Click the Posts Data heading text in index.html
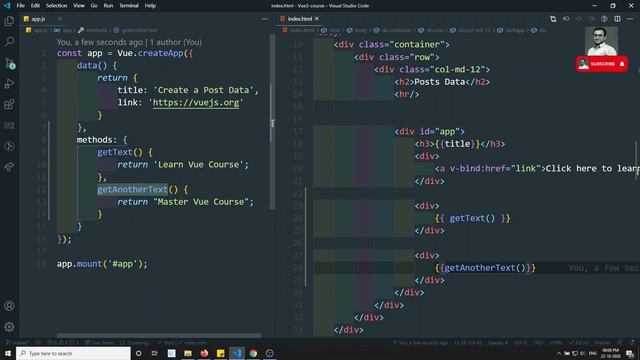The width and height of the screenshot is (640, 360). 440,82
